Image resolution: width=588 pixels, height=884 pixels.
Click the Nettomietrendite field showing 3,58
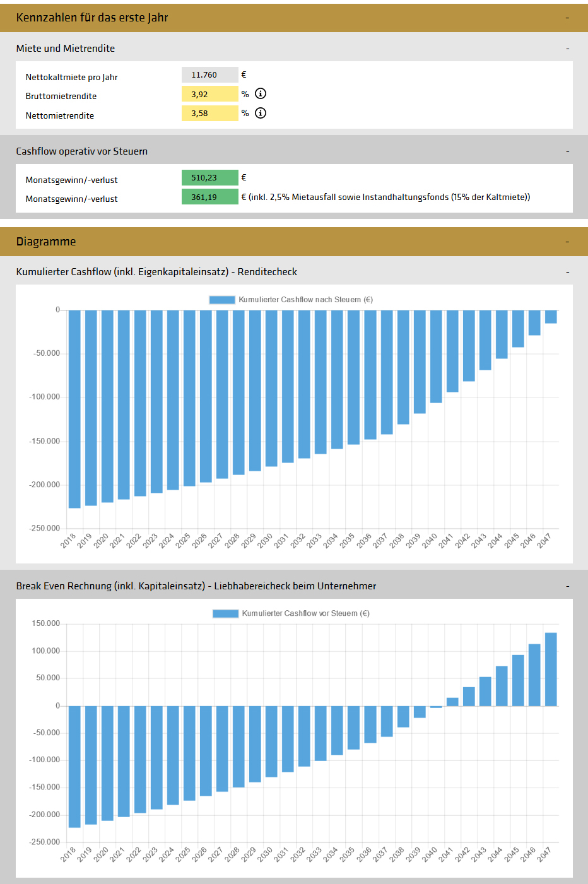tap(209, 114)
